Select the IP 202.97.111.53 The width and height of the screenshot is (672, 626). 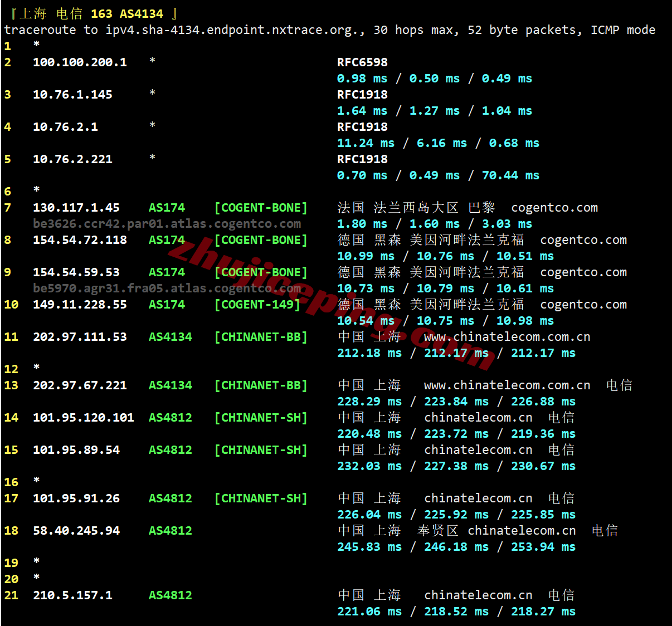(x=80, y=337)
